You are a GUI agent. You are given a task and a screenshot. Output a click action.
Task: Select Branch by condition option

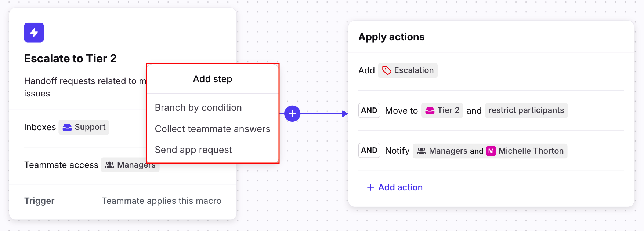198,107
